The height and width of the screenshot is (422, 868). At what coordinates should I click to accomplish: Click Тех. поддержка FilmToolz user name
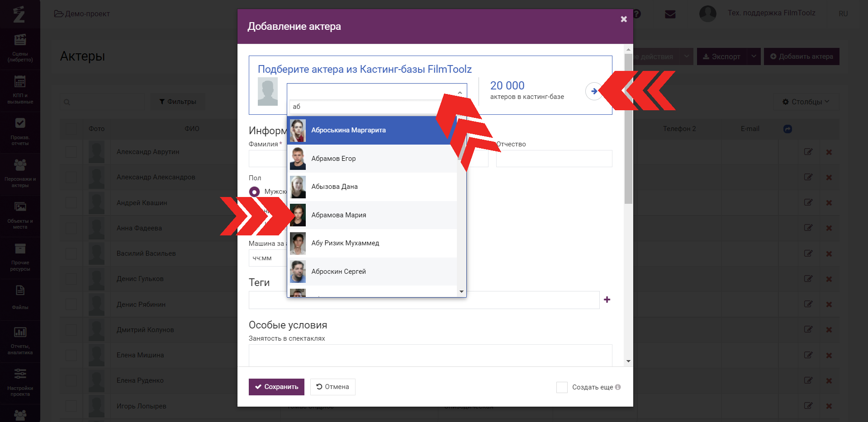pos(771,13)
